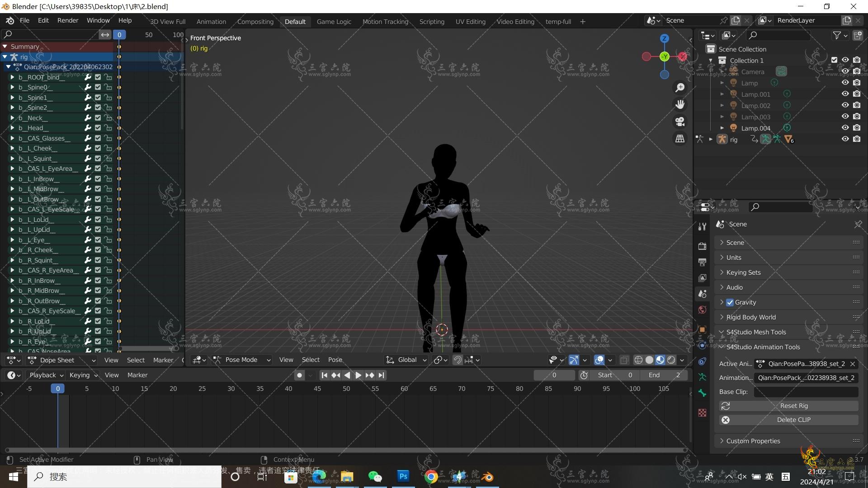This screenshot has width=868, height=488.
Task: Toggle Collection 1 exclude checkbox
Action: tap(834, 60)
